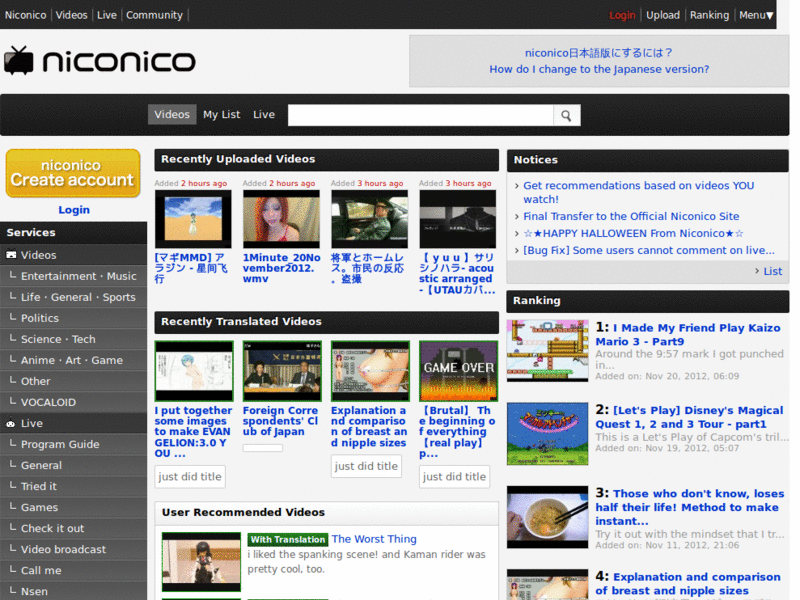Screen dimensions: 800x600
Task: Open Science · Tech category
Action: (73, 339)
